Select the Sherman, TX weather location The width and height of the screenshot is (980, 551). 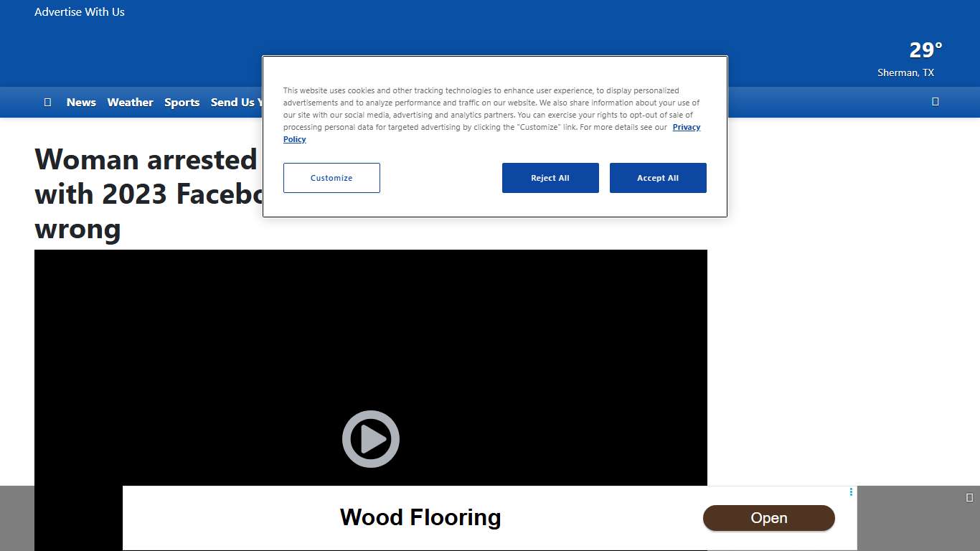pos(905,72)
